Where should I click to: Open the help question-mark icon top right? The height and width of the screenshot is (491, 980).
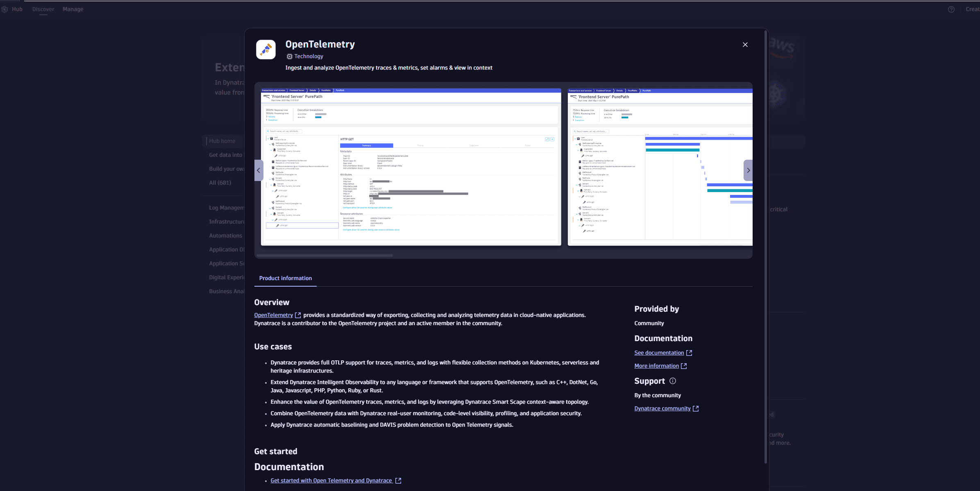tap(951, 9)
